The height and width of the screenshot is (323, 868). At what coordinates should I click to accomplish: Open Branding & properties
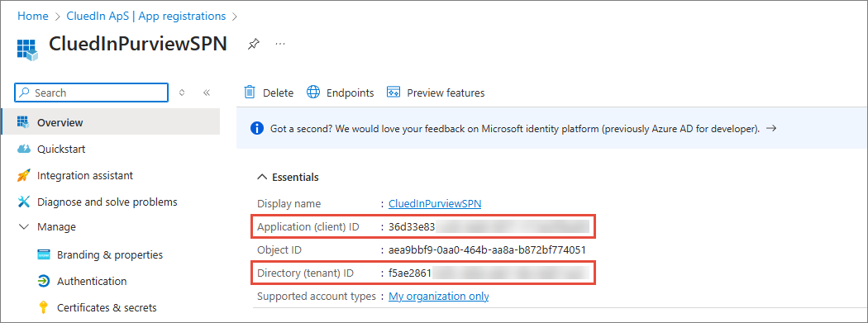click(110, 255)
